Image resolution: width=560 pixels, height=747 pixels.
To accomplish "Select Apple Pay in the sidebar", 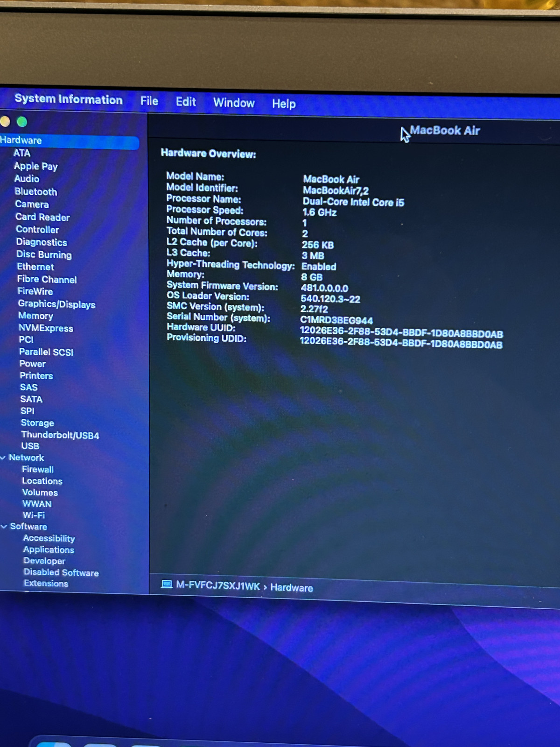I will click(x=36, y=166).
